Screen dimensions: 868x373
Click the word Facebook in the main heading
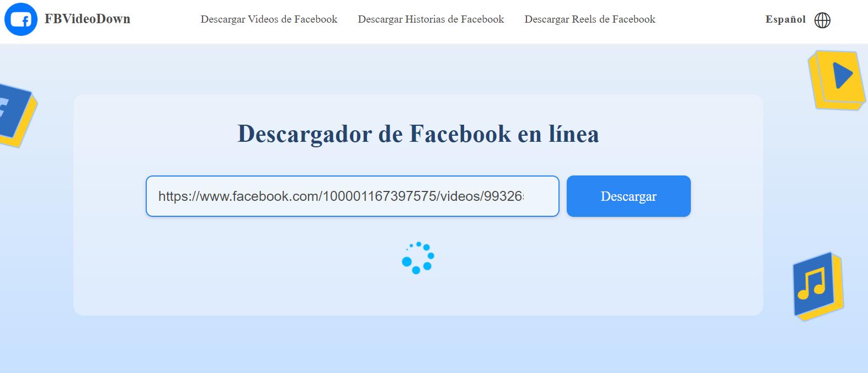pyautogui.click(x=460, y=134)
